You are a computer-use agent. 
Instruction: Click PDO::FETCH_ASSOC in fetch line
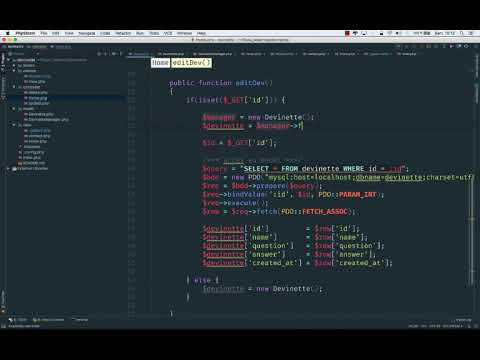coord(314,211)
